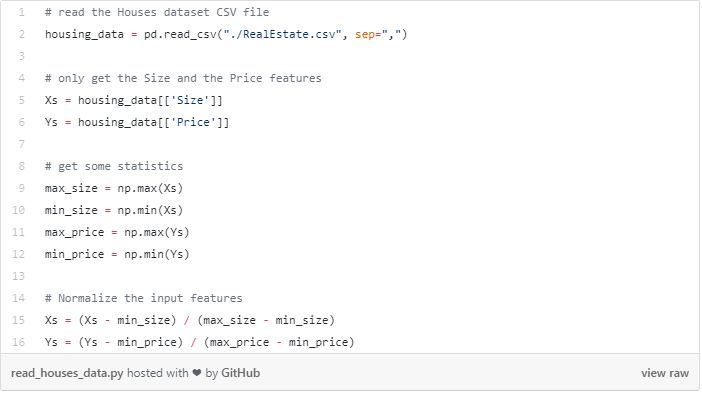Click the 'sep' keyword argument
Viewport: 702px width, 393px height.
365,34
